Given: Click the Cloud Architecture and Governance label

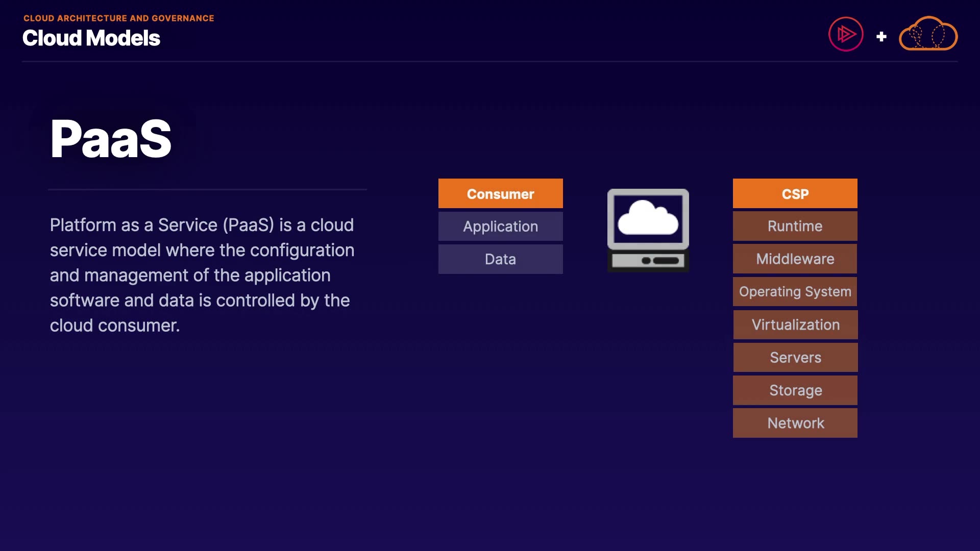Looking at the screenshot, I should click(118, 18).
